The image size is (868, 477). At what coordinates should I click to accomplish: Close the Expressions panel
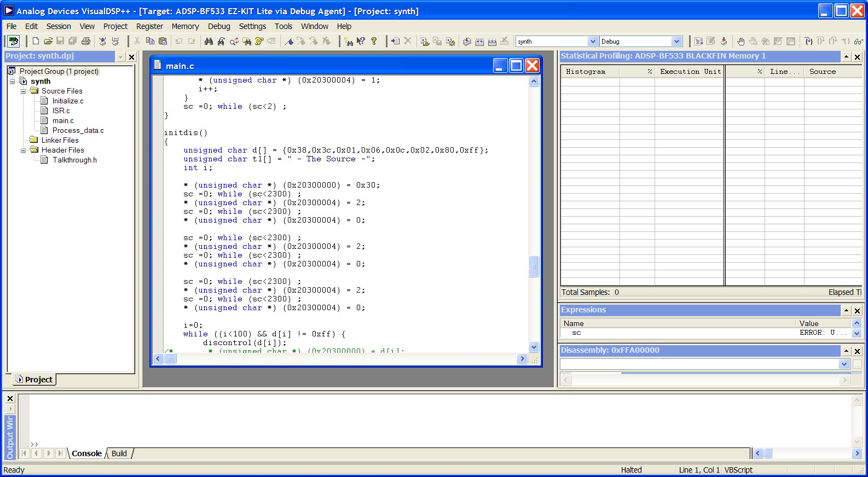(857, 311)
